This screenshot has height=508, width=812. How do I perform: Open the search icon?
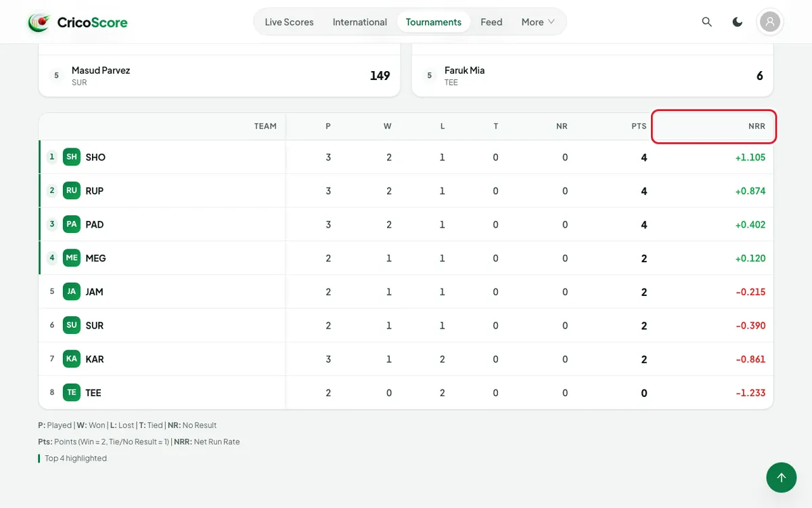tap(707, 22)
